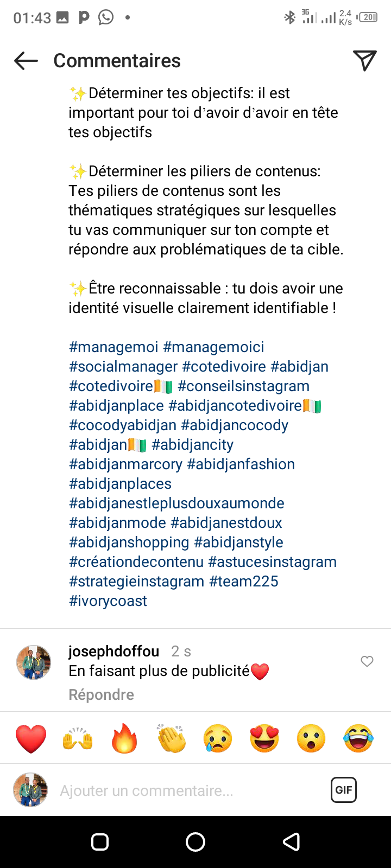Insert the raised hands emoji
Viewport: 391px width, 868px height.
78,738
